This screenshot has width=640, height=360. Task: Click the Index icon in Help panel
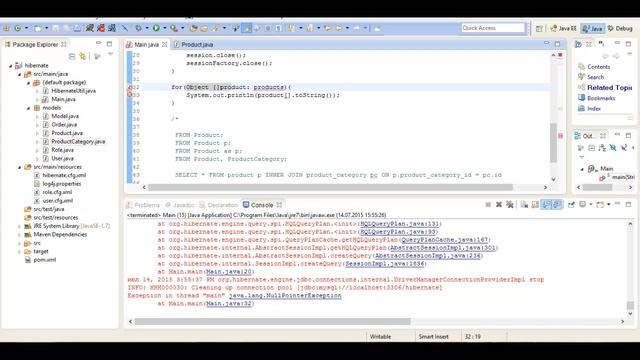click(x=581, y=109)
